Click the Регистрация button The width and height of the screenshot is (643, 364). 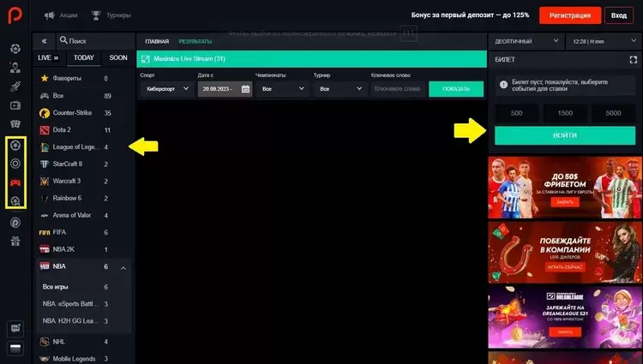click(570, 15)
